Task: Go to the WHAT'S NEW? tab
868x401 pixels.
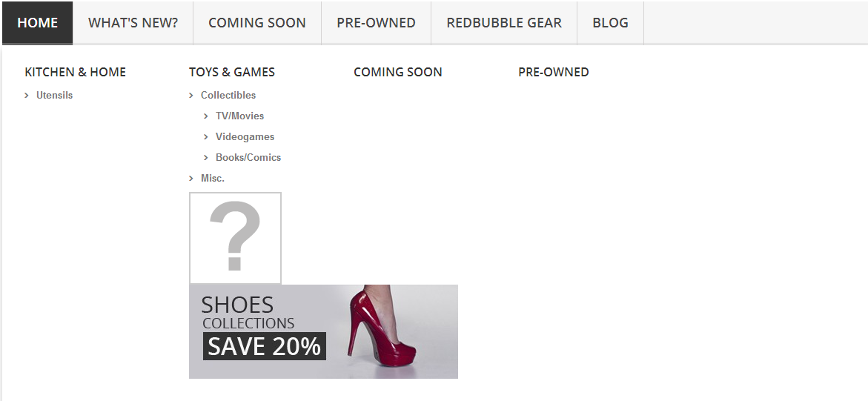Action: [133, 23]
